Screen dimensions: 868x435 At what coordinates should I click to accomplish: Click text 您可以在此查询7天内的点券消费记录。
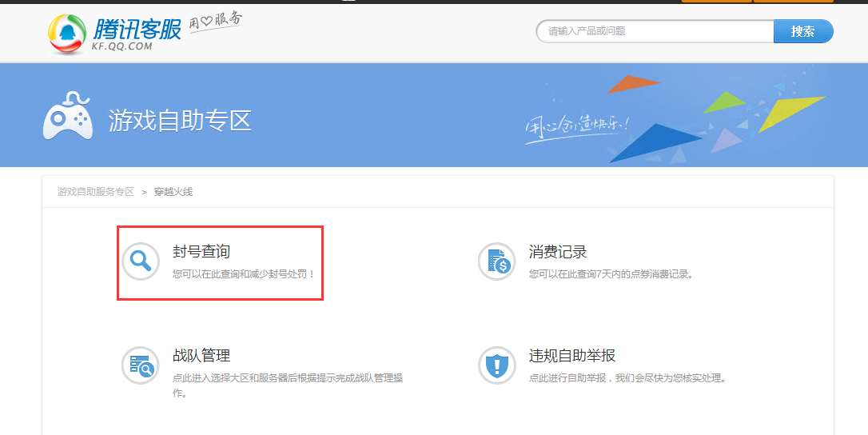[x=611, y=273]
